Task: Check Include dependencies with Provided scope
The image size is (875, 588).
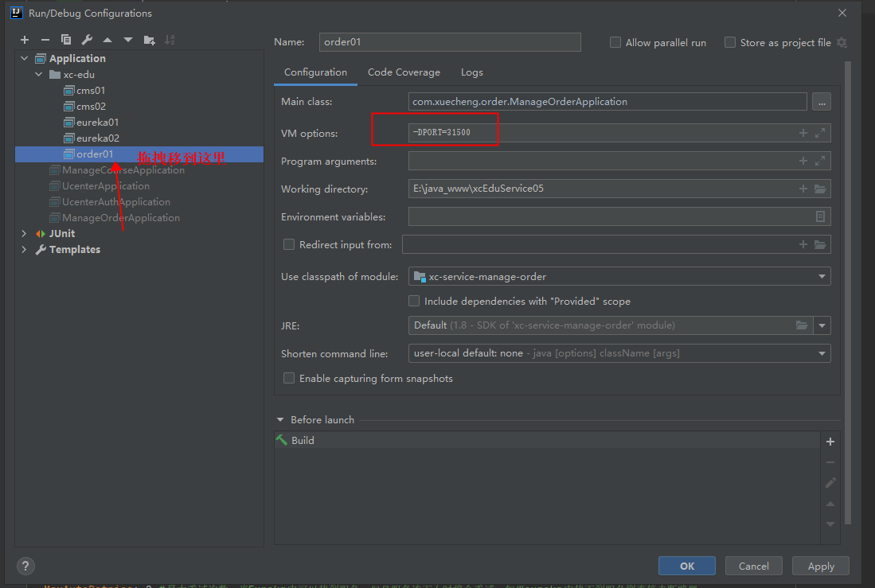Action: 413,301
